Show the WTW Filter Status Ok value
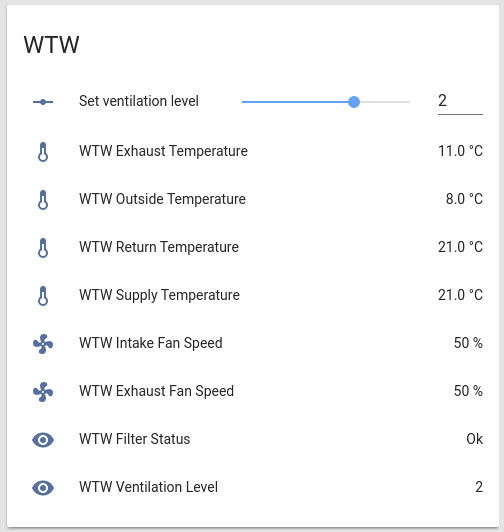This screenshot has width=504, height=532. (x=474, y=439)
